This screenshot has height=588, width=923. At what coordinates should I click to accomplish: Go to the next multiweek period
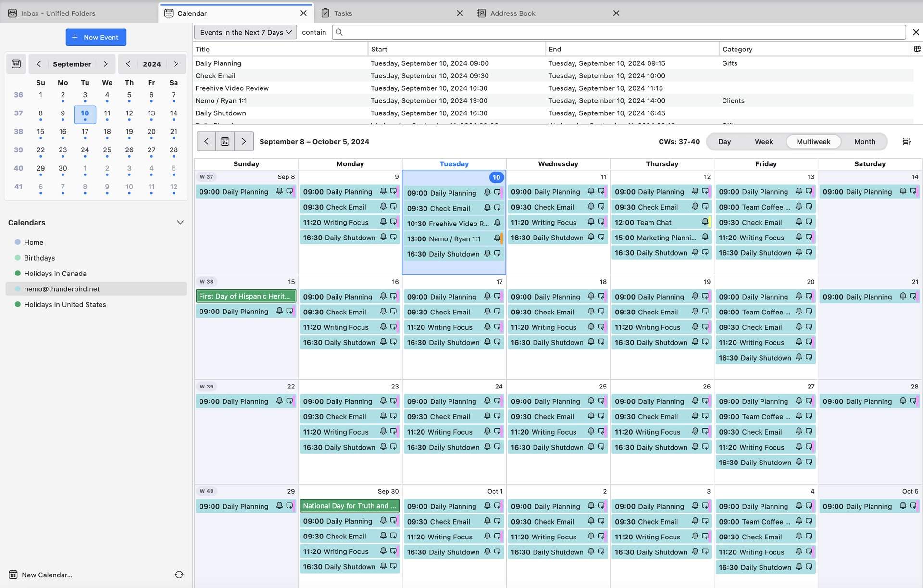tap(244, 141)
